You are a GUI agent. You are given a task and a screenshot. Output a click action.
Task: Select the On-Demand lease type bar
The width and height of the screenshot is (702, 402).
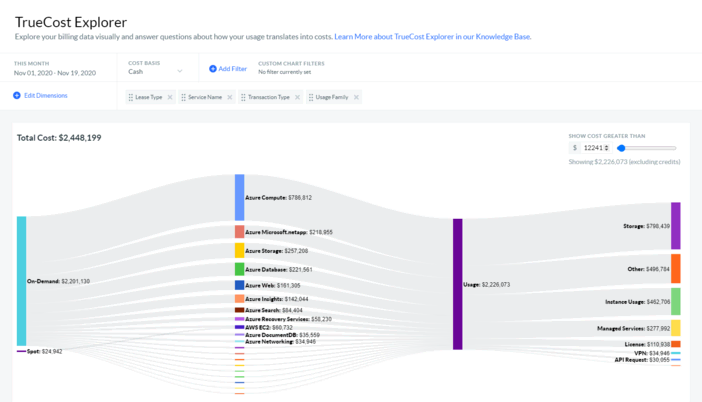coord(21,280)
